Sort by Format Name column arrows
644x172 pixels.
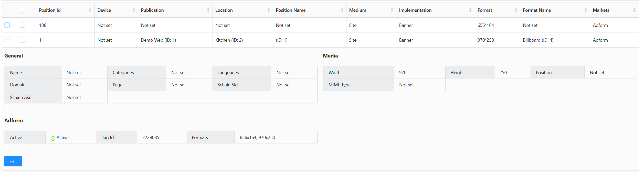click(586, 10)
